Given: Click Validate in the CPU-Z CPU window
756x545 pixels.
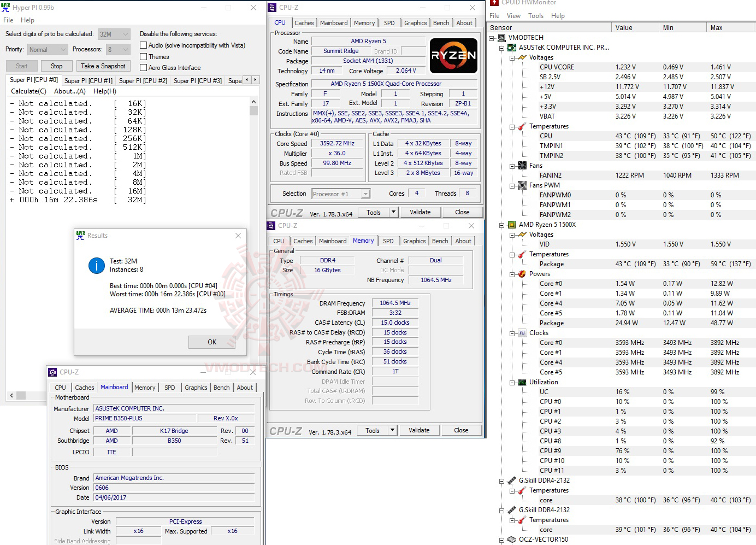Looking at the screenshot, I should tap(420, 212).
